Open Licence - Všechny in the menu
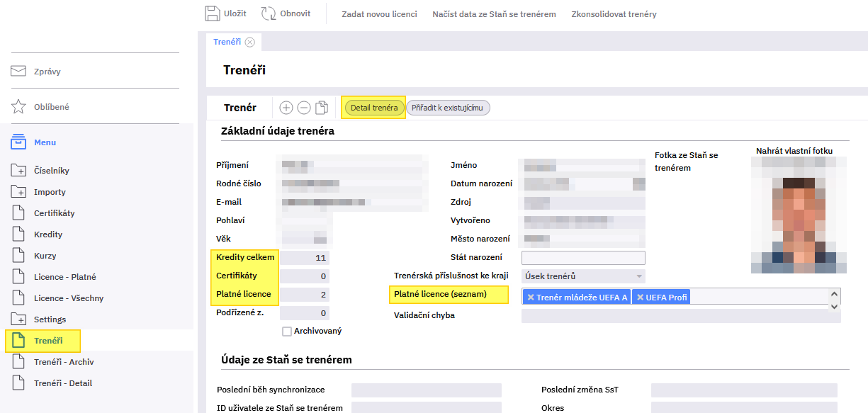The width and height of the screenshot is (868, 413). tap(69, 298)
